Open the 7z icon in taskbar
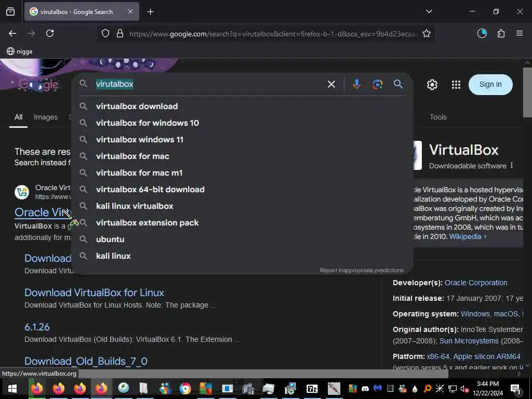The width and height of the screenshot is (532, 399). pyautogui.click(x=312, y=389)
